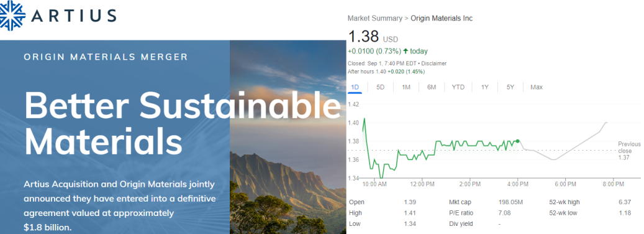Click the ARTIUS wordmark
The image size is (644, 234).
coord(74,16)
